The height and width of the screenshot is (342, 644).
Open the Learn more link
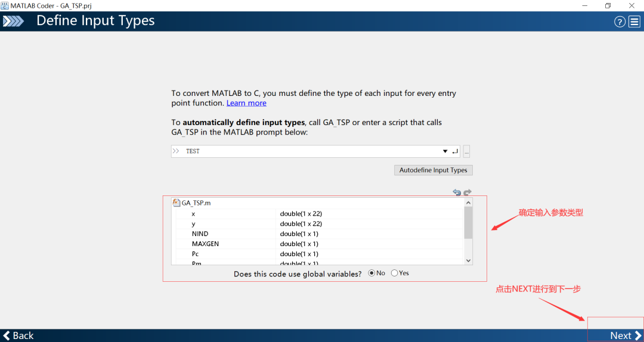point(246,103)
